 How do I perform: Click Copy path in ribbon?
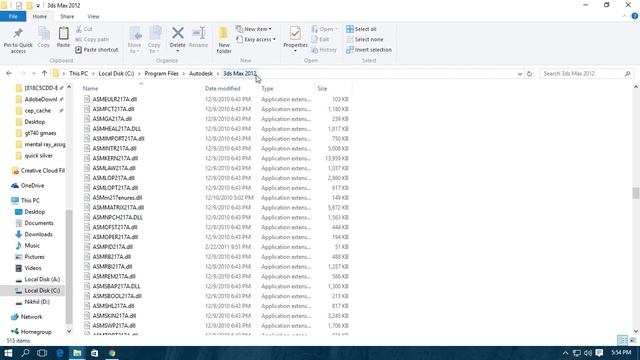(92, 40)
